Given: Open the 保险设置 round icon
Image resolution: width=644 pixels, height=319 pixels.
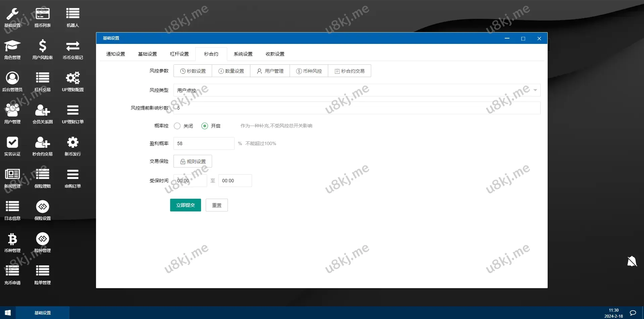Looking at the screenshot, I should pos(43,207).
